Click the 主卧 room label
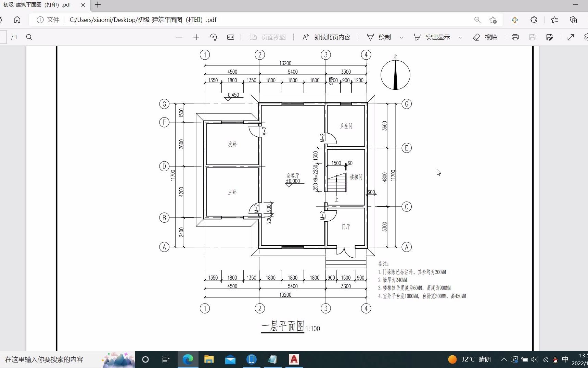The width and height of the screenshot is (588, 368). (232, 192)
